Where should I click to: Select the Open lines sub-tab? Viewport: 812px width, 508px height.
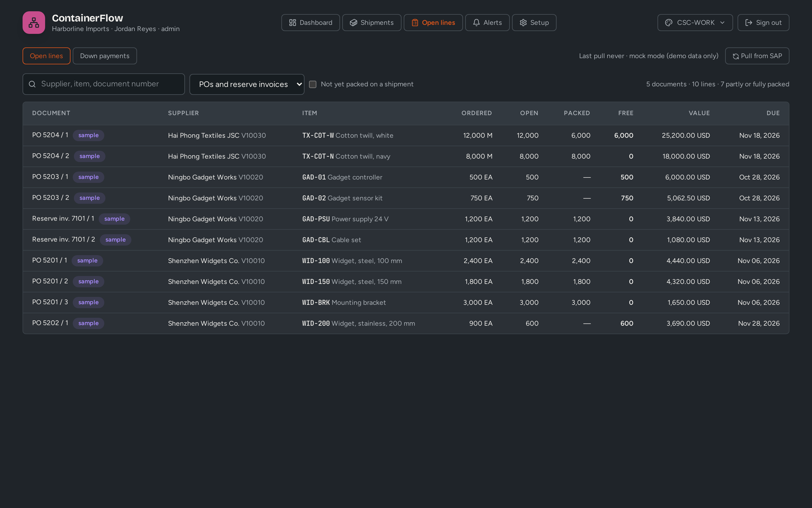pyautogui.click(x=46, y=56)
